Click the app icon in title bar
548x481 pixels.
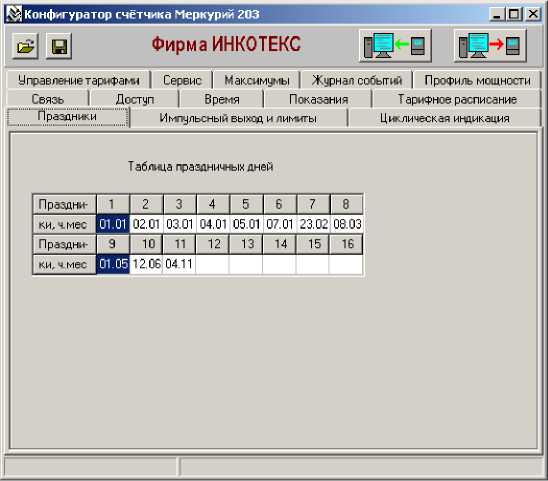click(14, 14)
